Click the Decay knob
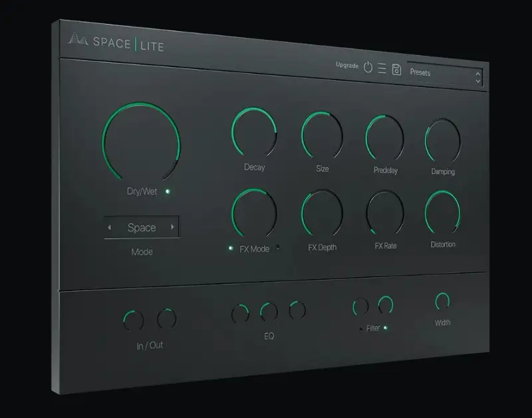Image resolution: width=532 pixels, height=418 pixels. click(254, 132)
